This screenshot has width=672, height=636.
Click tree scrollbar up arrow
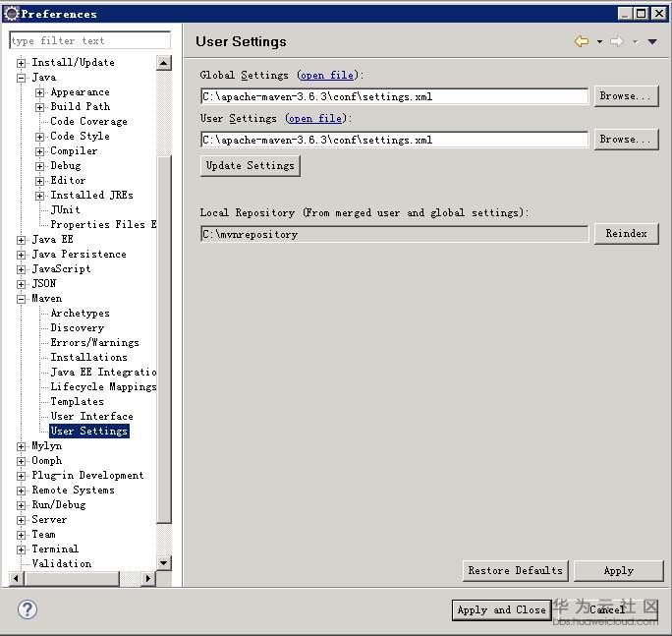click(x=164, y=63)
